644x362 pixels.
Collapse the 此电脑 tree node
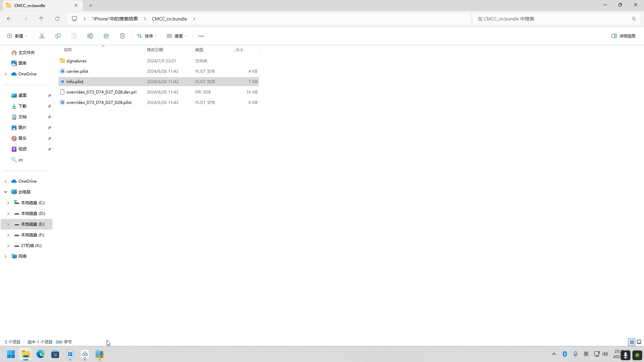pos(5,192)
